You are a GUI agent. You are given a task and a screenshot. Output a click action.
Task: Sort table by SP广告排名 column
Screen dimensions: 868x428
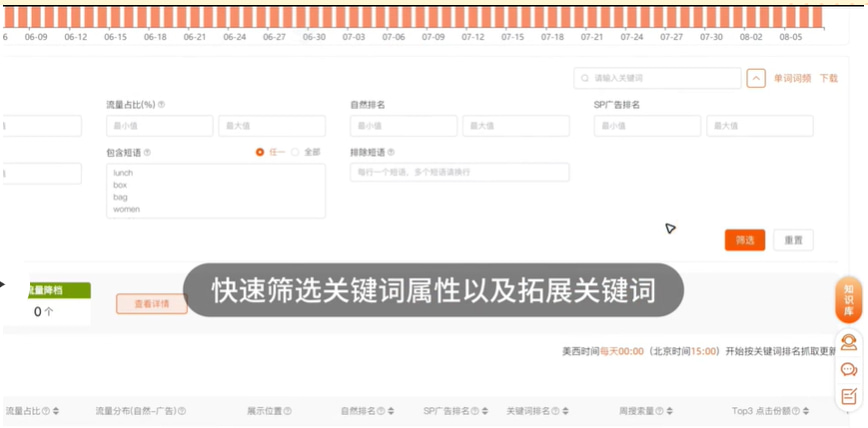[x=485, y=411]
